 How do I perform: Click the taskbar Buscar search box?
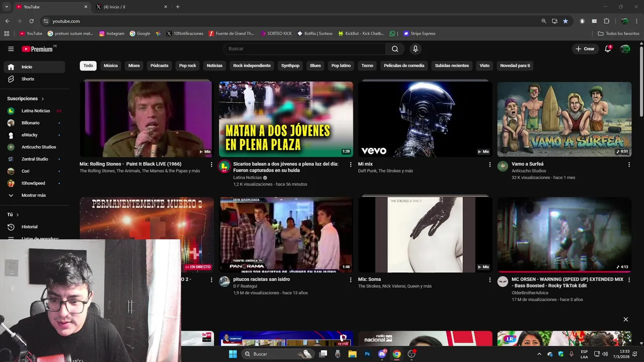point(278,354)
